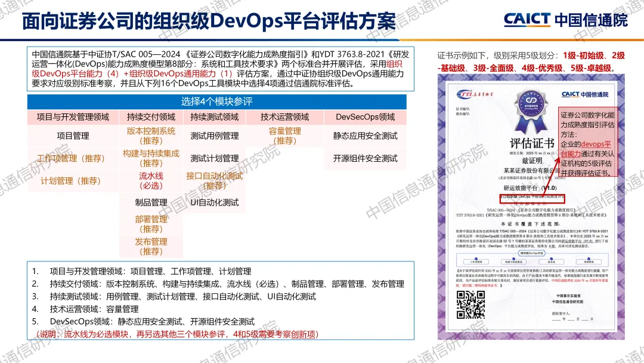This screenshot has width=644, height=363.
Task: Click '研运效能平台（V1.0）' on the certificate
Action: (531, 188)
